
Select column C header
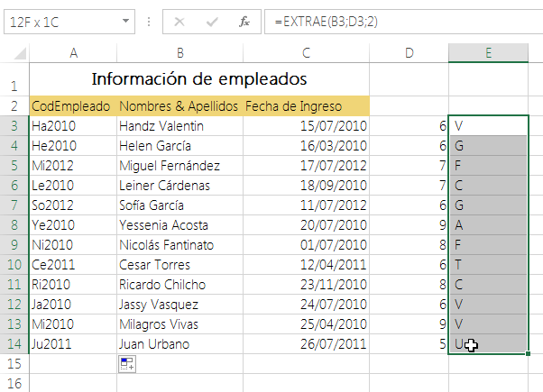[x=307, y=53]
